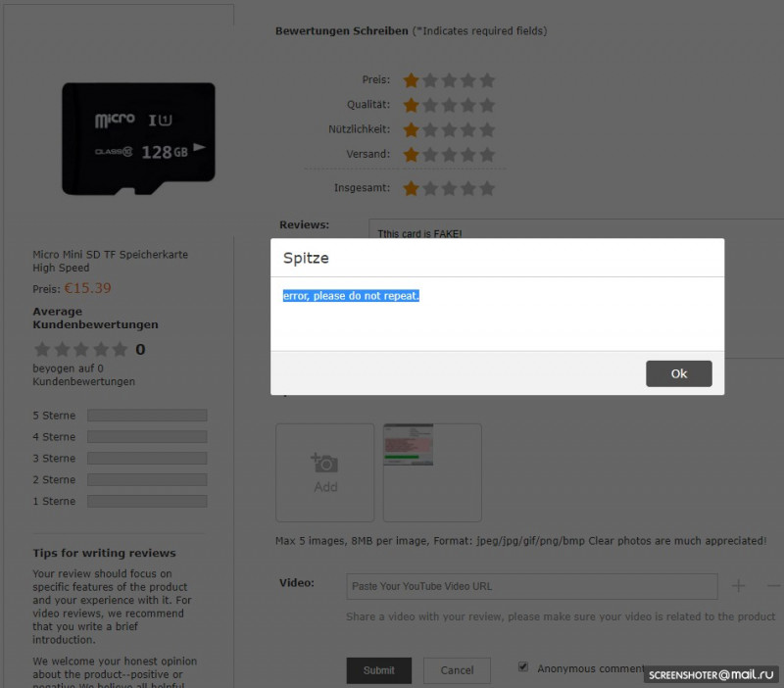This screenshot has width=784, height=688.
Task: Set Versand rating to one star
Action: (x=411, y=155)
